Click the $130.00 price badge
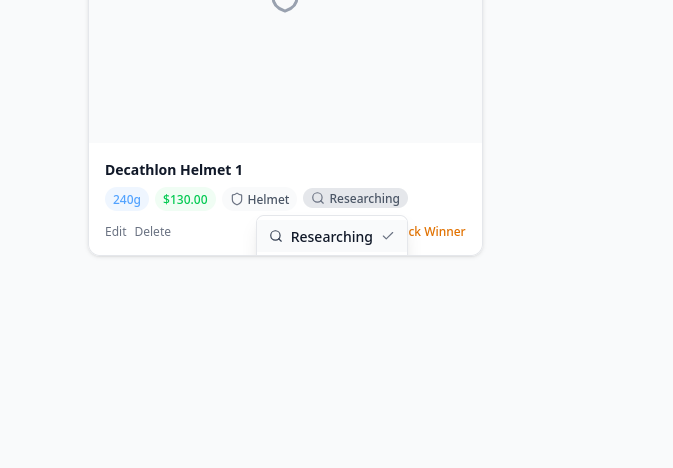The width and height of the screenshot is (673, 468). [x=185, y=199]
